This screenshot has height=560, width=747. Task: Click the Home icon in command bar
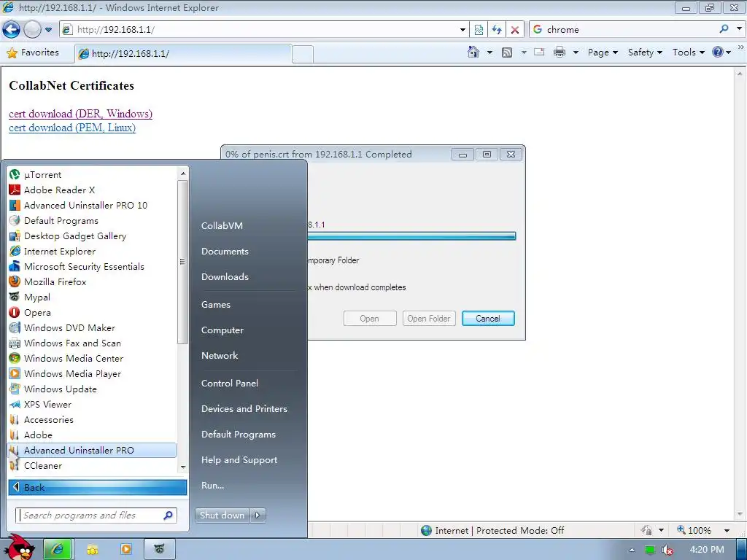473,52
